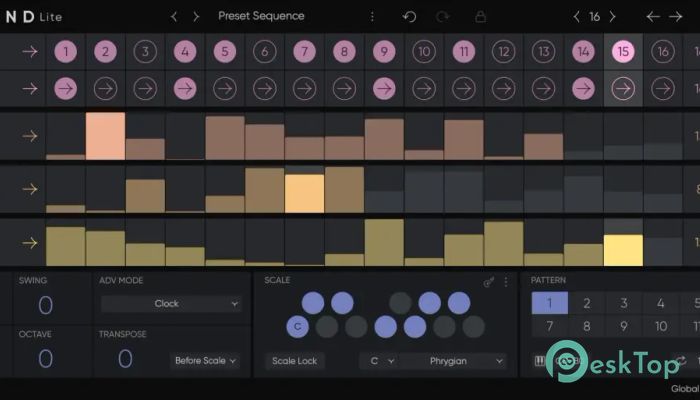700x400 pixels.
Task: Click the bright yellow bar at step 15
Action: (623, 250)
